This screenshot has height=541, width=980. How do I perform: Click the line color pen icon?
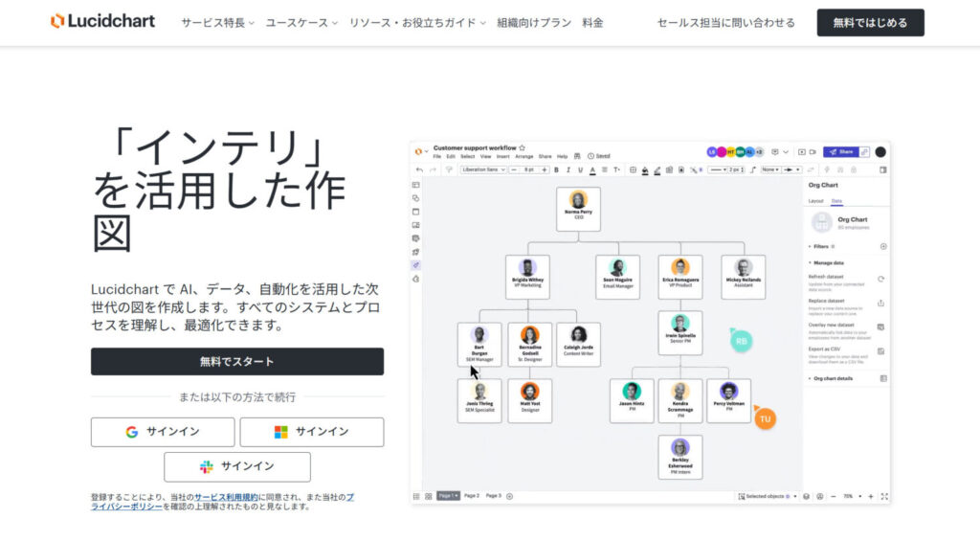(657, 170)
